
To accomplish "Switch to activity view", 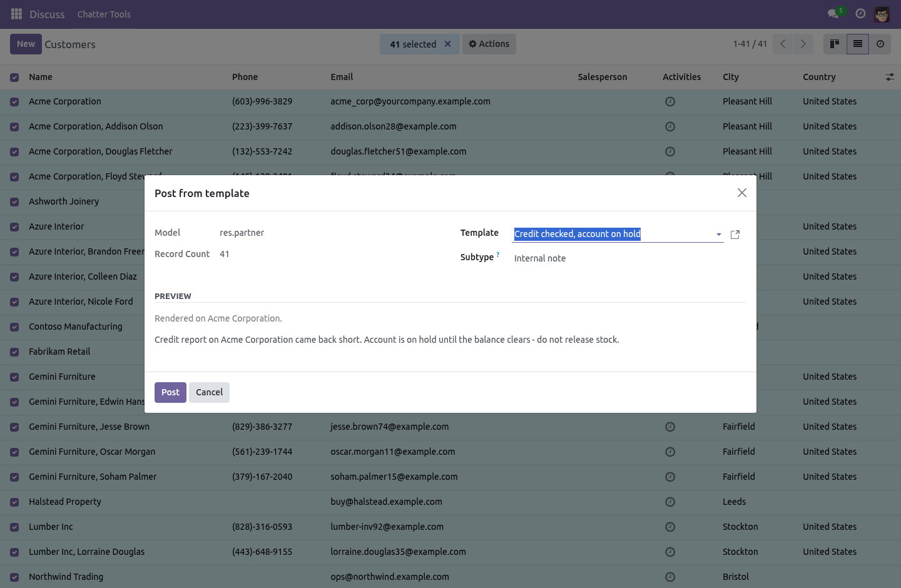I will click(x=880, y=44).
